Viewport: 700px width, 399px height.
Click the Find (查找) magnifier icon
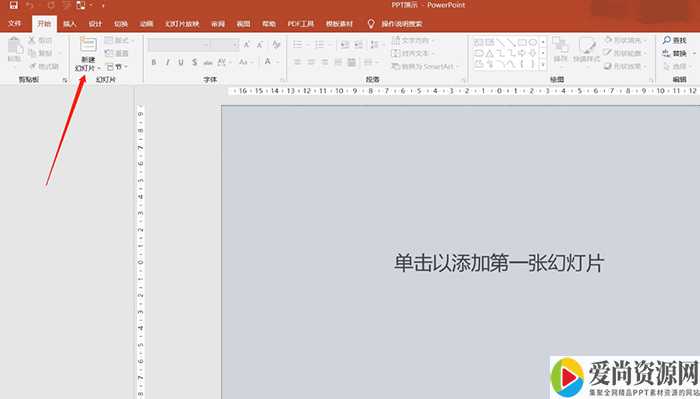click(667, 40)
